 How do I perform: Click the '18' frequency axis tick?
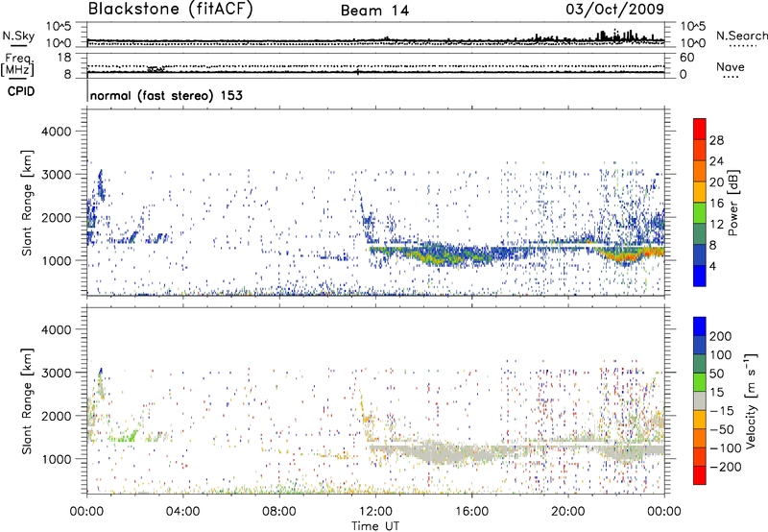point(64,58)
